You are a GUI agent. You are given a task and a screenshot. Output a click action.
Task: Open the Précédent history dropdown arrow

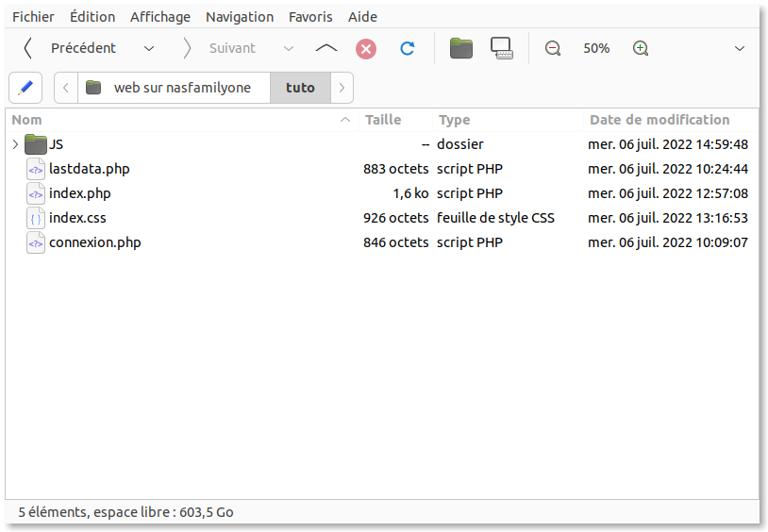148,48
